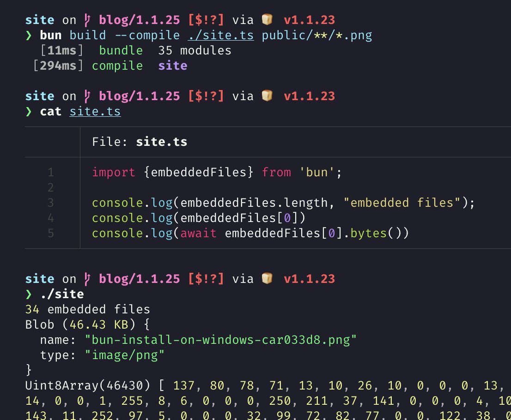Click the byte value '250'

280,401
